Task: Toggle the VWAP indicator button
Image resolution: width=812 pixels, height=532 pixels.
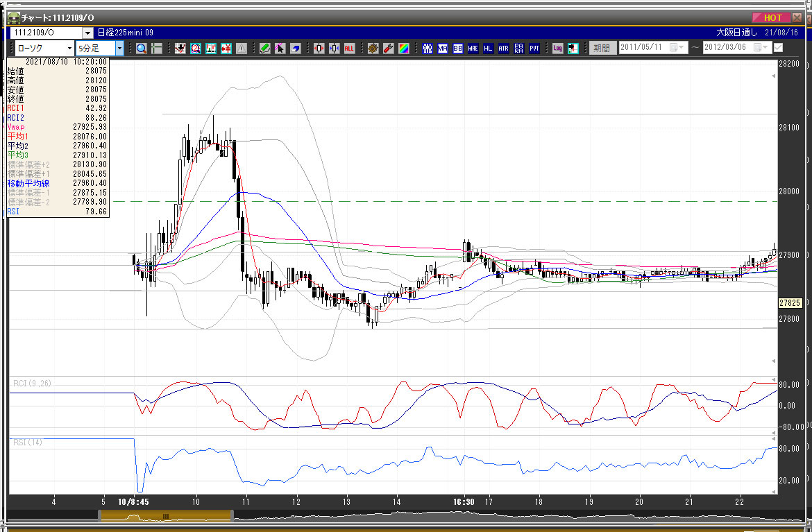Action: point(428,48)
